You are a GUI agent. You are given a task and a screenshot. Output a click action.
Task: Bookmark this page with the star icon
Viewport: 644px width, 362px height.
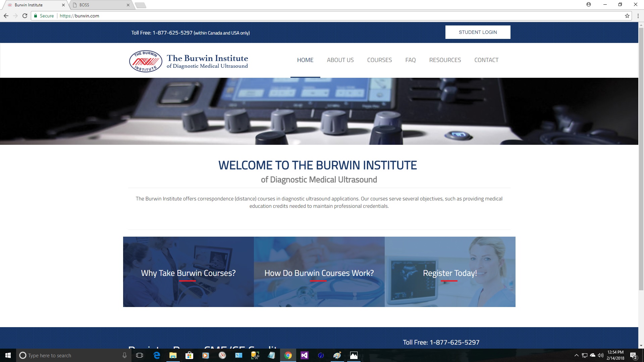pyautogui.click(x=627, y=16)
